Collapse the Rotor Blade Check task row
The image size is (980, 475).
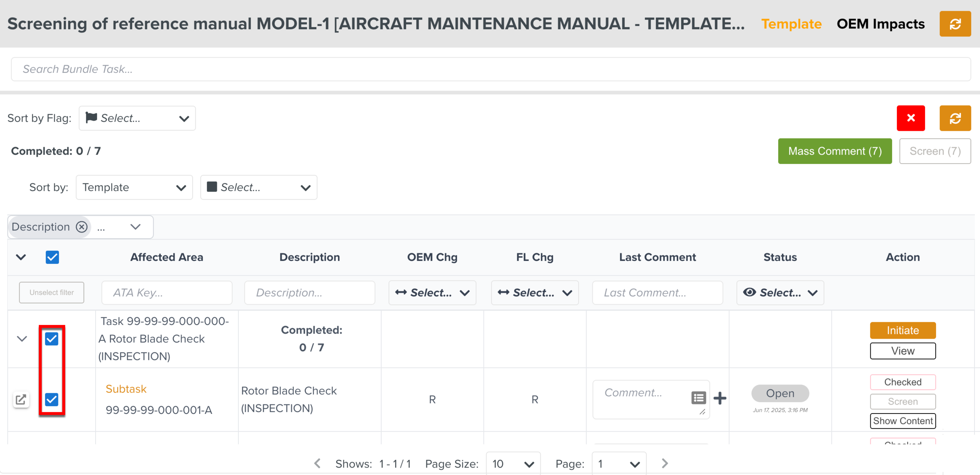(x=22, y=339)
